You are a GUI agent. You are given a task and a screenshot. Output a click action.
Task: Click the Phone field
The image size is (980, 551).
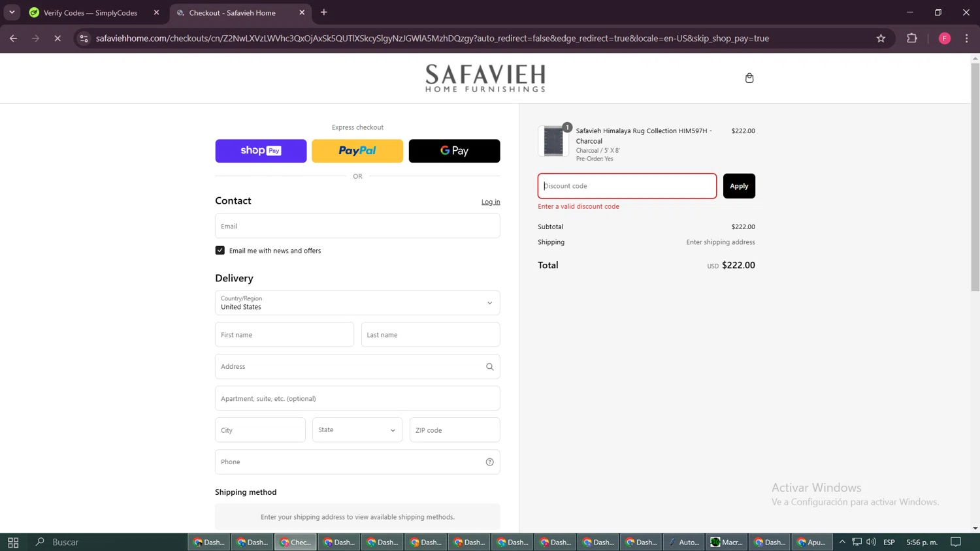(x=357, y=462)
